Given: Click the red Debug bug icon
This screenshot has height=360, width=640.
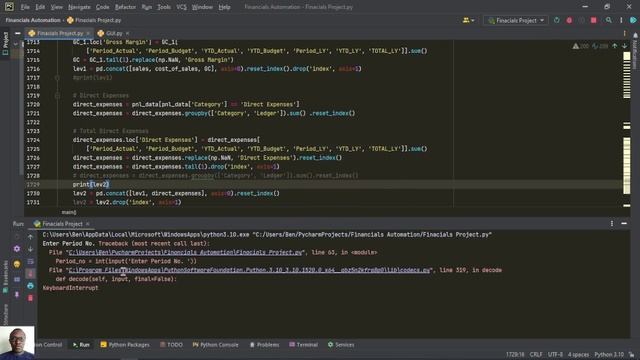Looking at the screenshot, I should click(569, 20).
